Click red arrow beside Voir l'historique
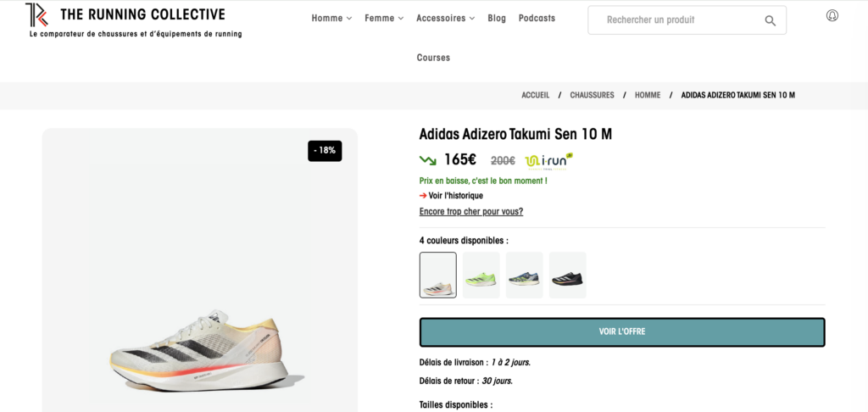The width and height of the screenshot is (868, 412). pos(423,196)
